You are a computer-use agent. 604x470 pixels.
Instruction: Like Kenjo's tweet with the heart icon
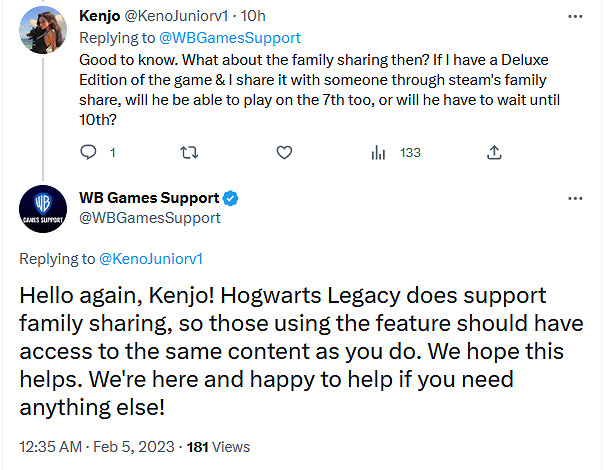click(x=284, y=153)
